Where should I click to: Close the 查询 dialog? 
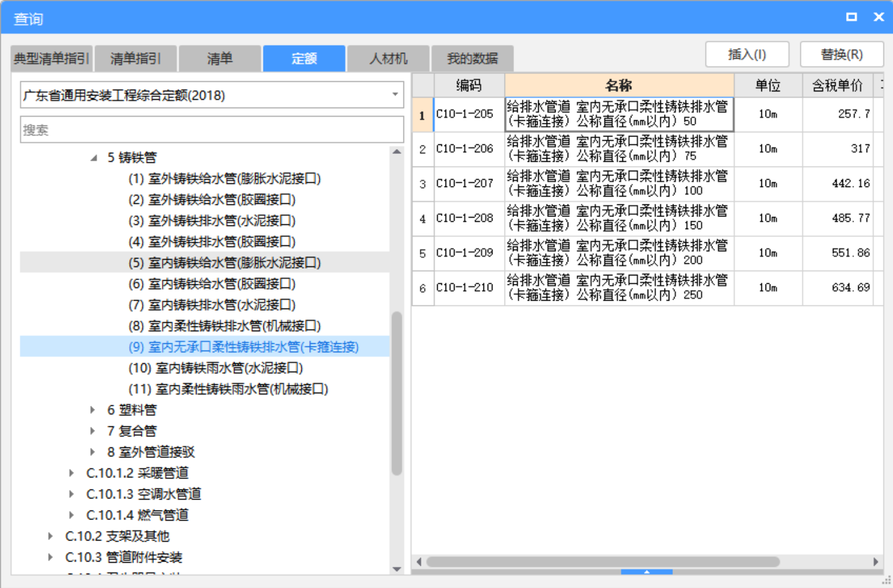coord(879,17)
